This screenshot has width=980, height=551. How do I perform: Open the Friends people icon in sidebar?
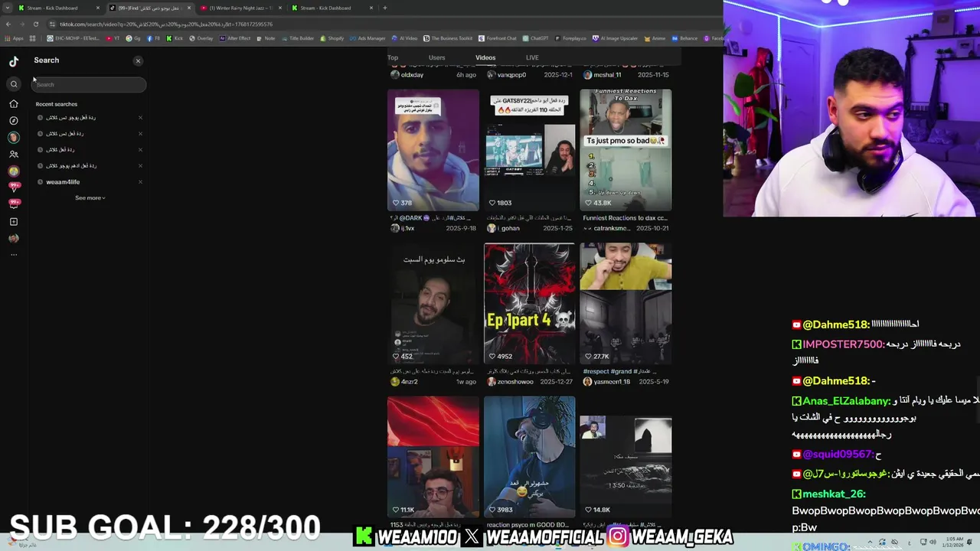click(x=14, y=154)
